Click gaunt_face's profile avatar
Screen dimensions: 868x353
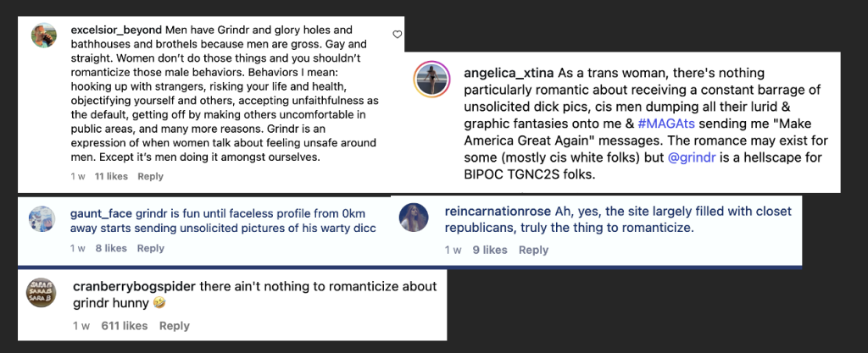pos(42,221)
